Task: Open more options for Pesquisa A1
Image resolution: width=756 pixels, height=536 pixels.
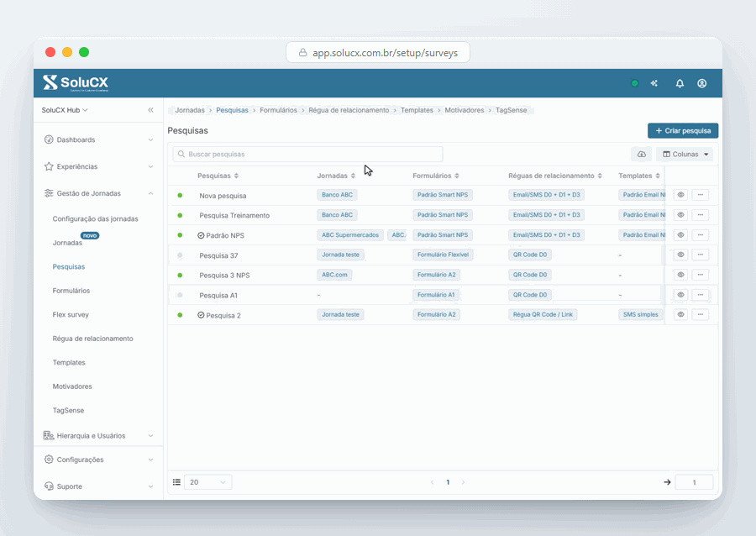Action: tap(700, 295)
